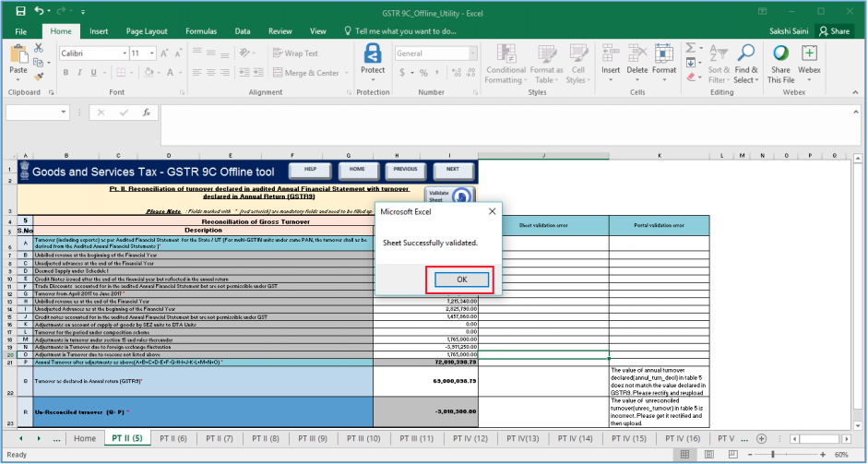Screen dimensions: 868x464
Task: Toggle Bold formatting
Action: pos(65,73)
